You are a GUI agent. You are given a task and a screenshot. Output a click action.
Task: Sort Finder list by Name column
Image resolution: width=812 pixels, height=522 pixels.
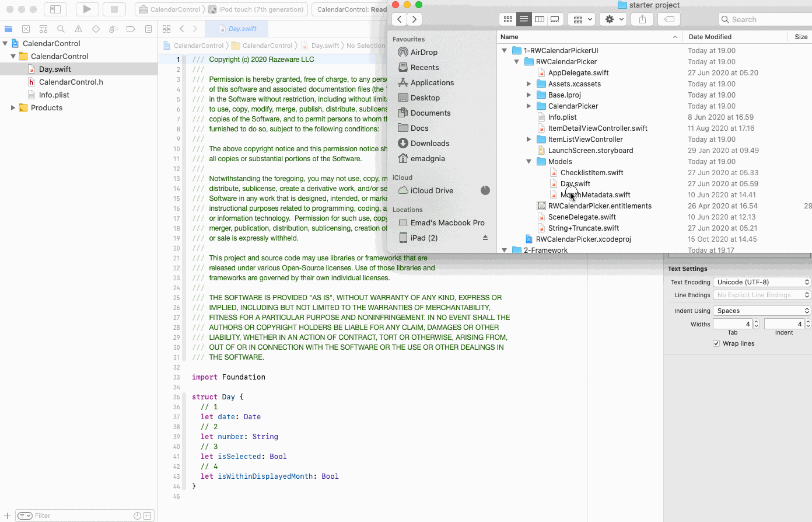tap(589, 37)
